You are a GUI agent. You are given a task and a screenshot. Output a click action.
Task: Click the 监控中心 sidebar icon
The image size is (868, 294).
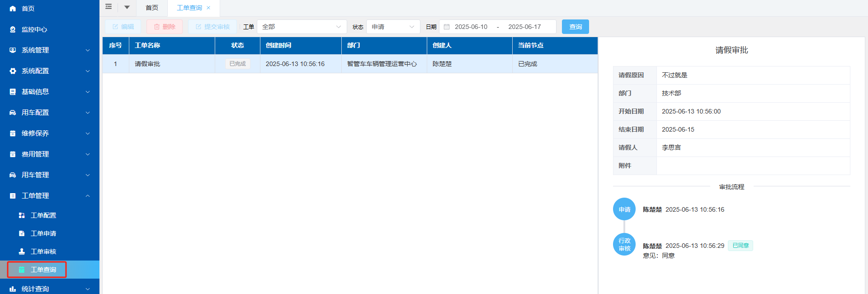tap(13, 29)
